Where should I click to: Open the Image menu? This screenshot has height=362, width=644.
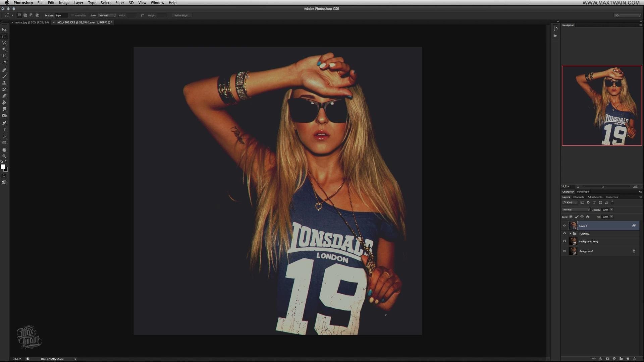pos(64,3)
